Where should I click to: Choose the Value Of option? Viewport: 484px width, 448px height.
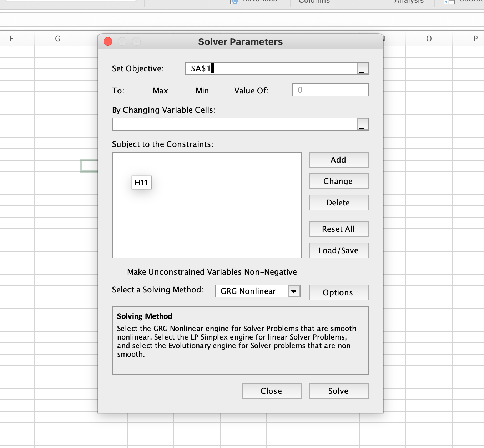251,91
